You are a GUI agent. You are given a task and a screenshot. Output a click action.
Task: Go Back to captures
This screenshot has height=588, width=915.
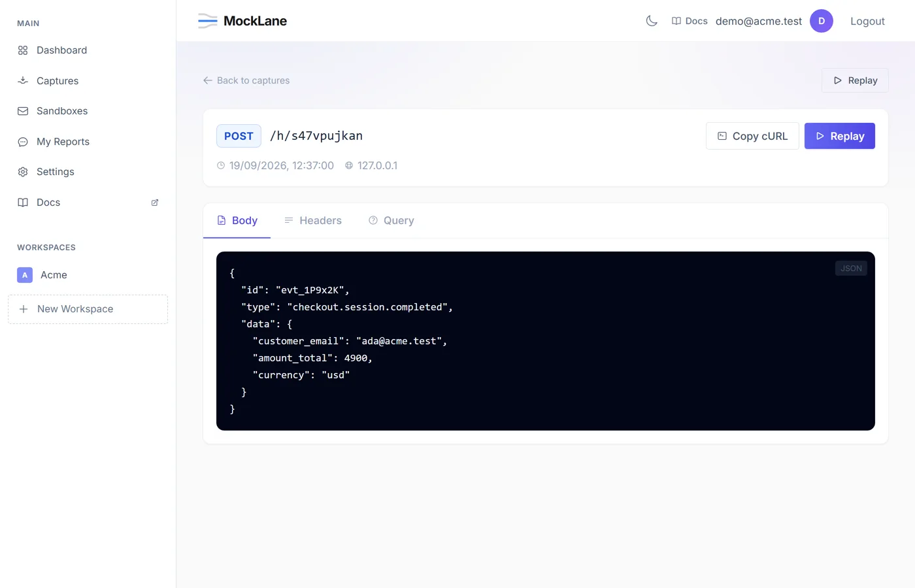[x=246, y=80]
